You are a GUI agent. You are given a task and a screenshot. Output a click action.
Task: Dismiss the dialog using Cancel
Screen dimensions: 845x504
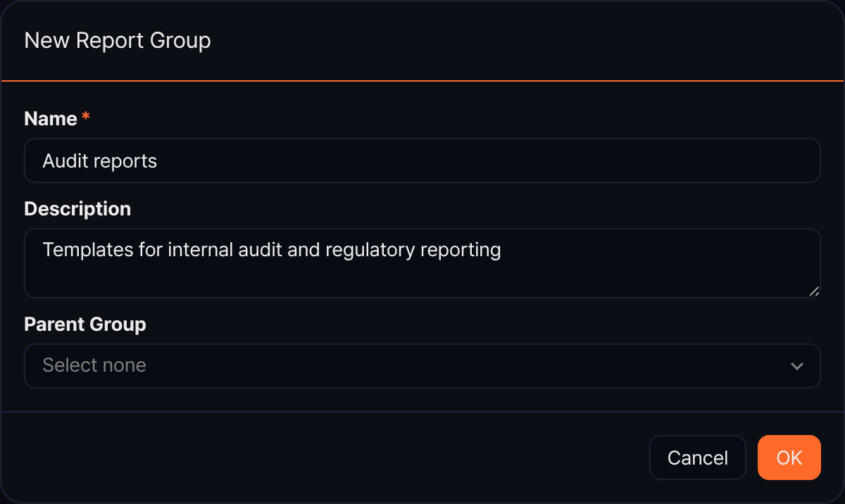point(698,458)
